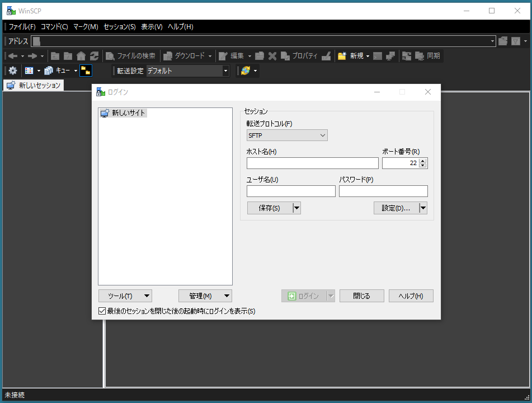Click the move-to icon after 編集 dropdown
Screen dimensions: 532x403
[260, 56]
